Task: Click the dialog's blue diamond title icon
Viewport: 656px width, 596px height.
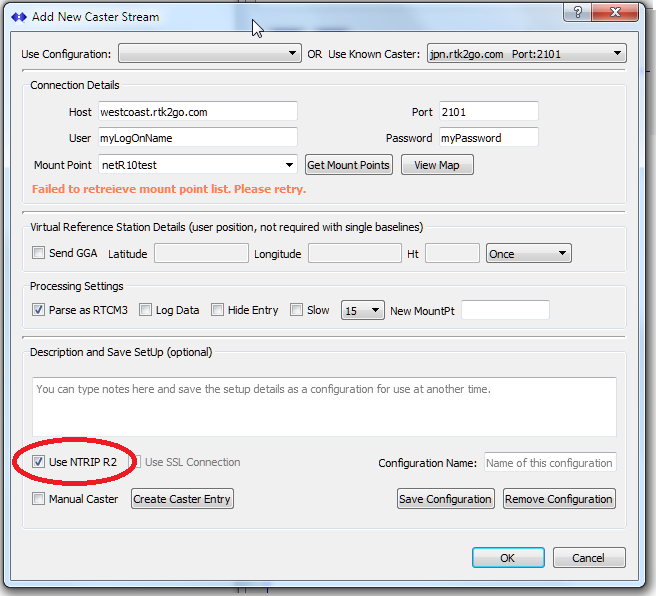Action: coord(19,17)
